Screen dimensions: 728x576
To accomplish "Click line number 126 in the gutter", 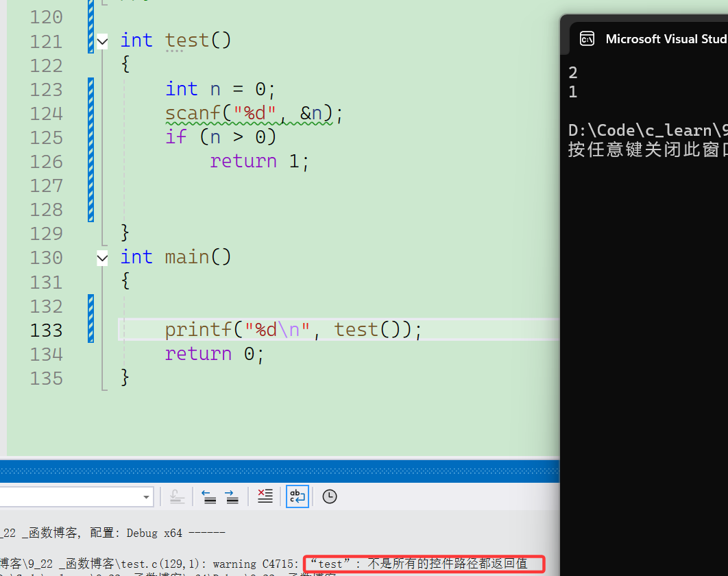I will point(46,162).
